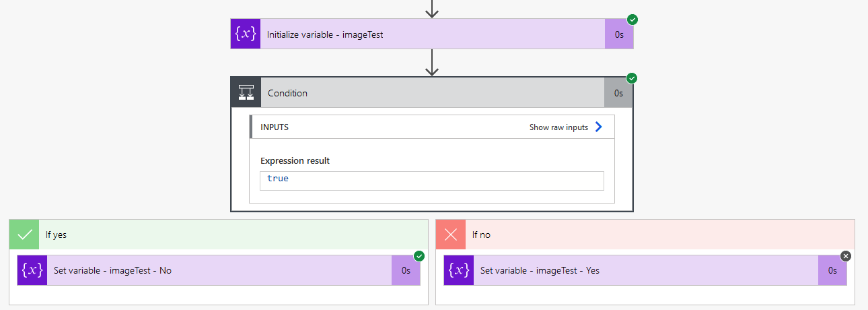Click the blue chevron next to Show raw inputs
This screenshot has width=868, height=310.
(x=599, y=127)
